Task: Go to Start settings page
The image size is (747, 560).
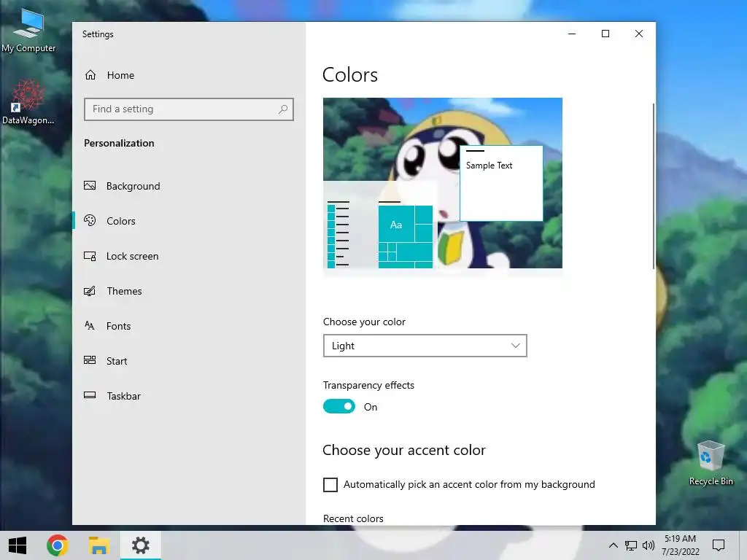Action: [188, 361]
